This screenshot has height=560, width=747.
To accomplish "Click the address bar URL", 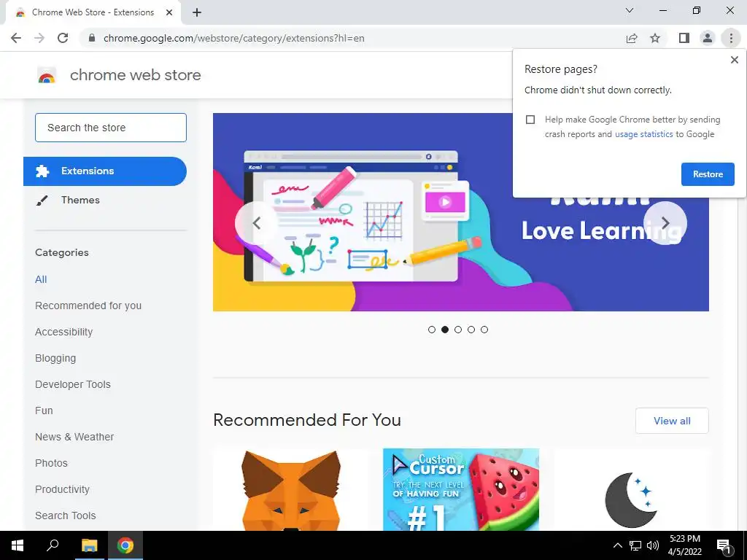I will point(234,38).
